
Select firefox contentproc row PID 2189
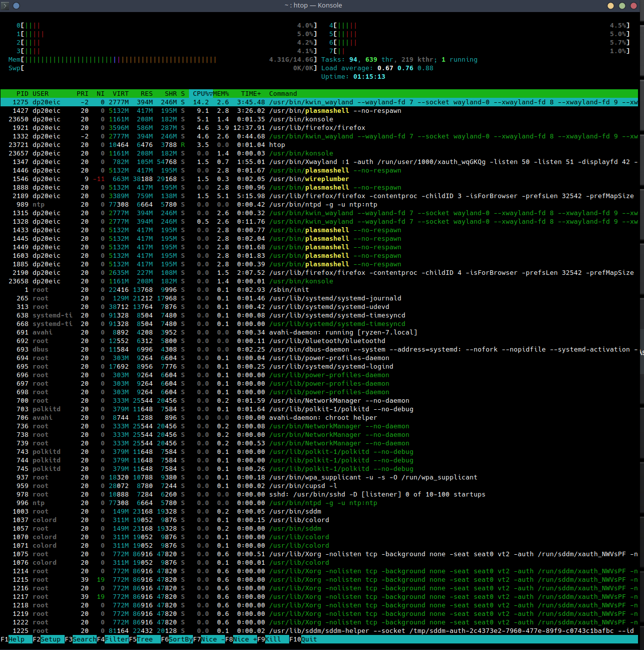pos(319,196)
